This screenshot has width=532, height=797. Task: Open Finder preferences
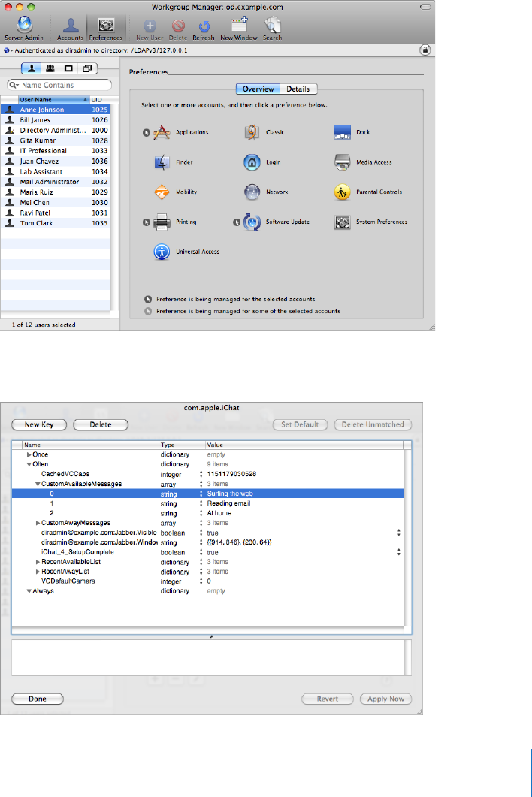pos(162,162)
